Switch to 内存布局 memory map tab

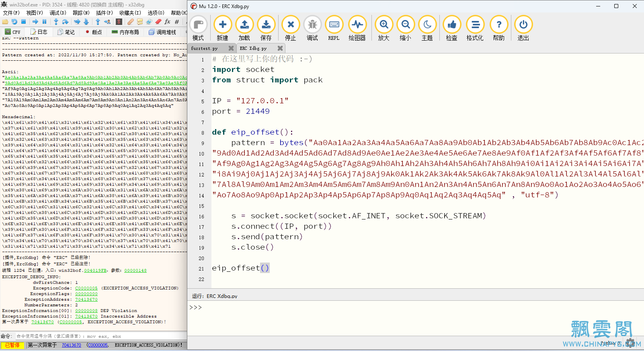pyautogui.click(x=125, y=32)
